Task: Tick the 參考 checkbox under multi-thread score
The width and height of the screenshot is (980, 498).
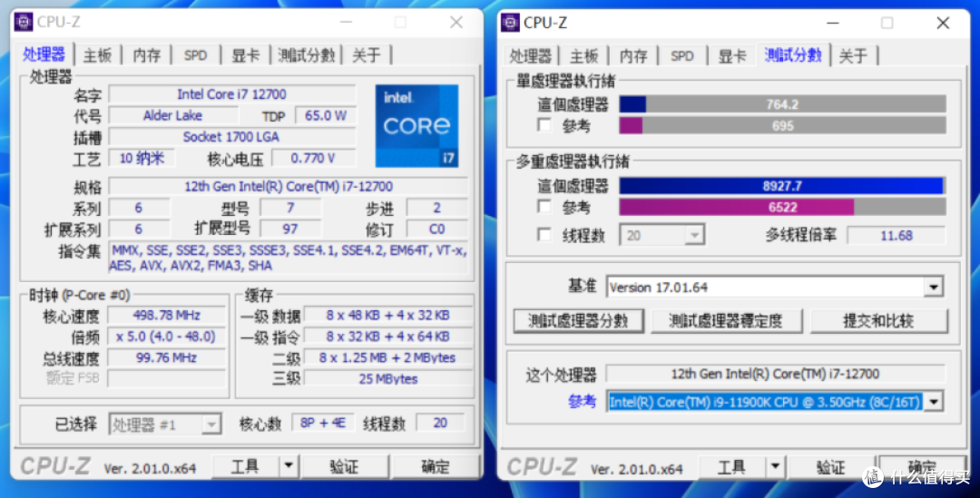Action: 544,206
